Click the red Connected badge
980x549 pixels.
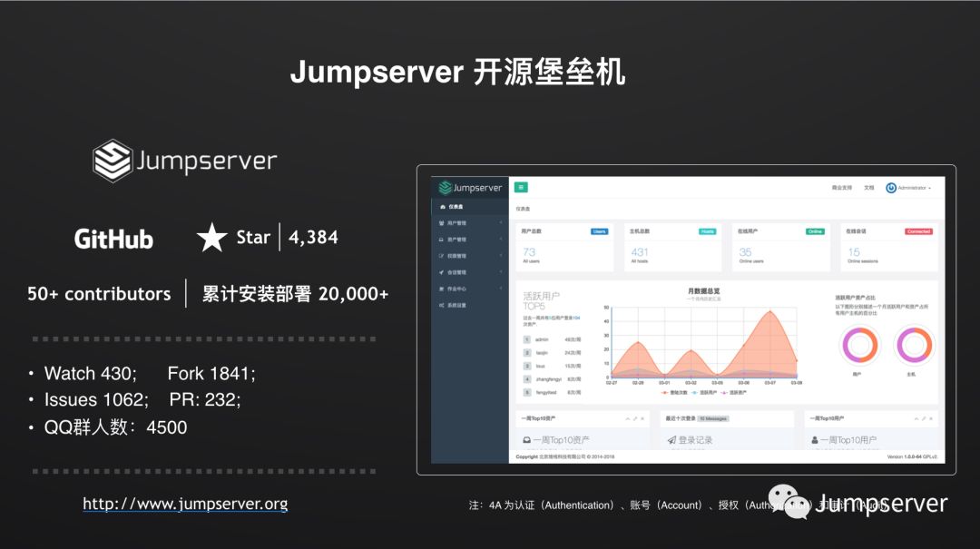(x=918, y=231)
